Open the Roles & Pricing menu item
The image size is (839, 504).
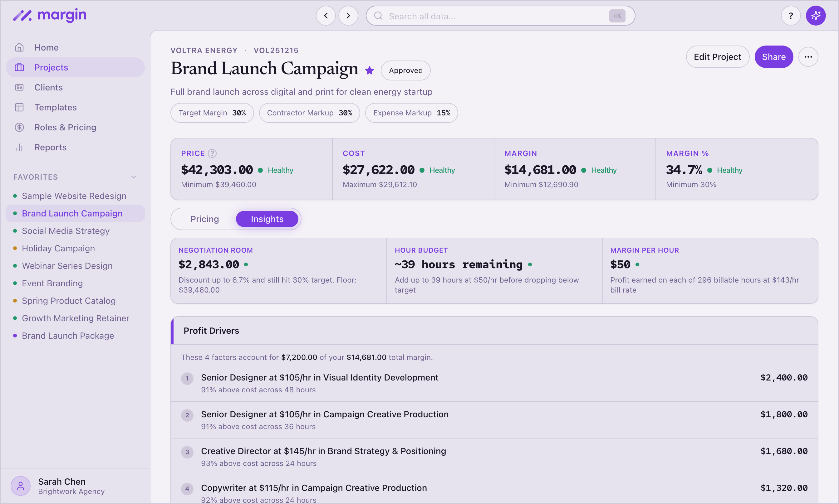point(75,127)
